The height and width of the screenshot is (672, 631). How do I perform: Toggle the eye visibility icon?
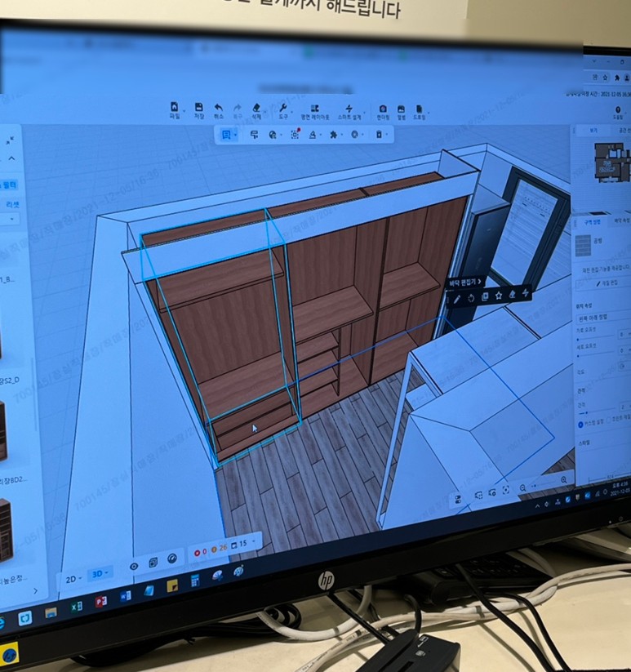click(x=134, y=567)
